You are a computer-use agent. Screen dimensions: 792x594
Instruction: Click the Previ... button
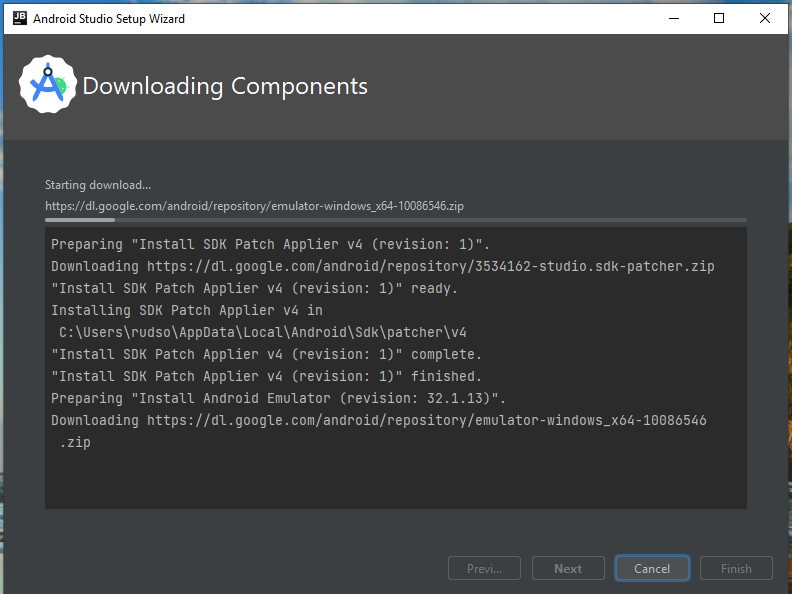click(x=484, y=568)
